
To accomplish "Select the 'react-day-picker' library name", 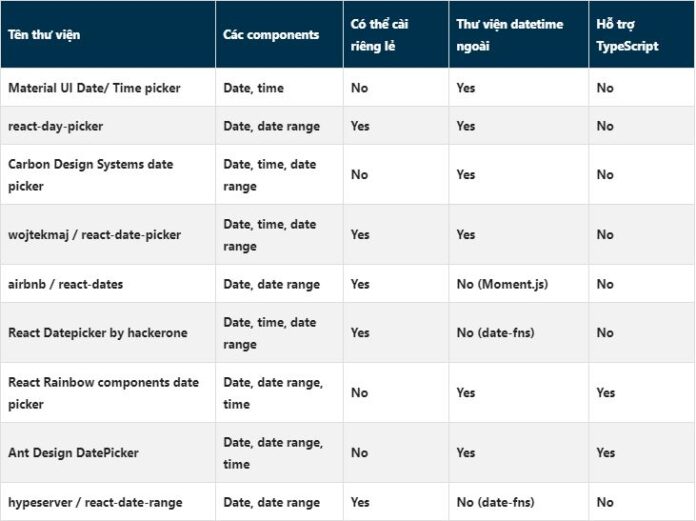I will [x=55, y=126].
